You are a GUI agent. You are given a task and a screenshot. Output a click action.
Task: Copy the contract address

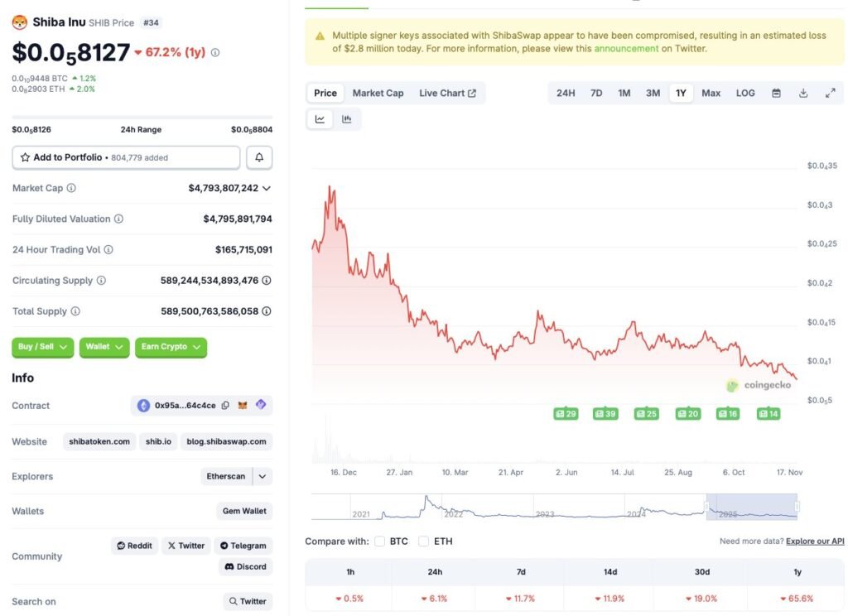[225, 406]
